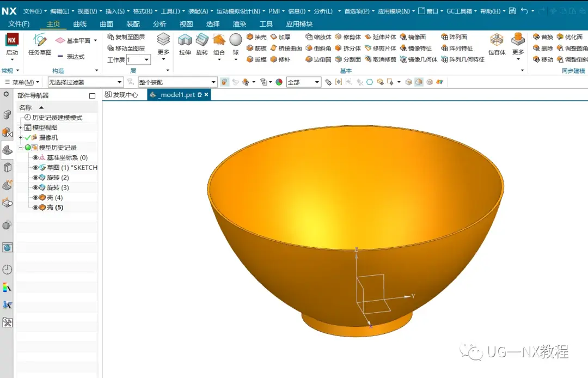Image resolution: width=588 pixels, height=378 pixels.
Task: Select the 加厚 (Thicken) command
Action: coord(280,36)
